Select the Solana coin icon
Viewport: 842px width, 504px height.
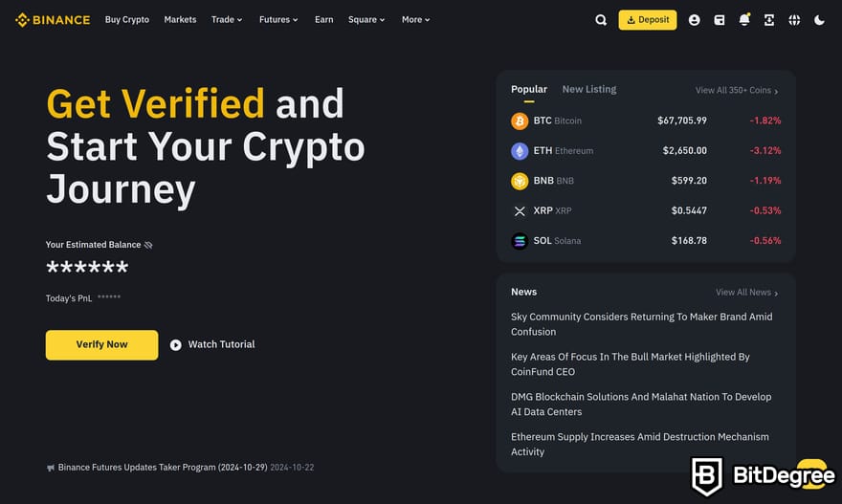[520, 241]
